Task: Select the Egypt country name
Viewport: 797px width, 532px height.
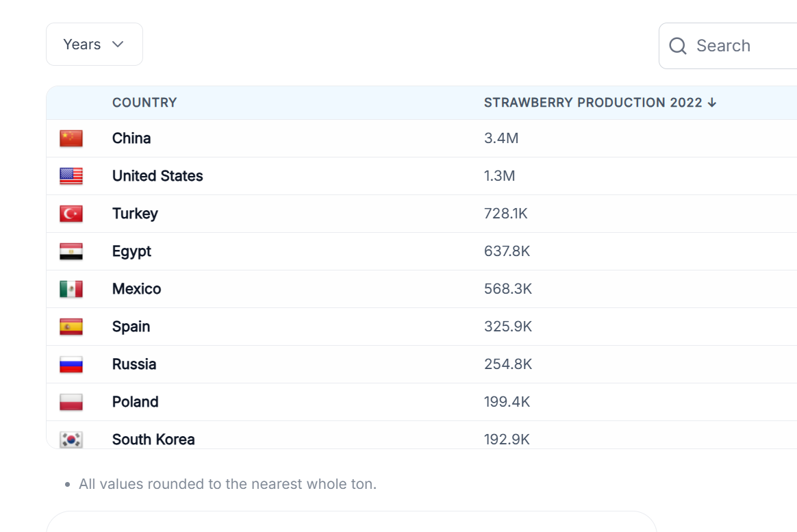Action: click(x=131, y=251)
